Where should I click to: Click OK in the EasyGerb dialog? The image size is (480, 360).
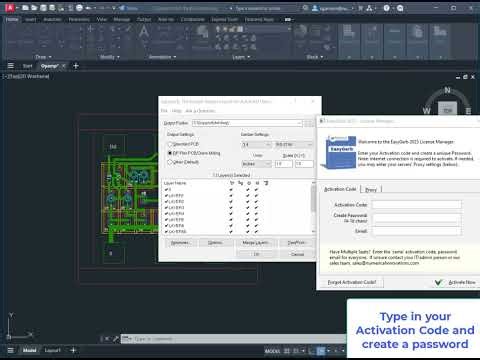256,254
